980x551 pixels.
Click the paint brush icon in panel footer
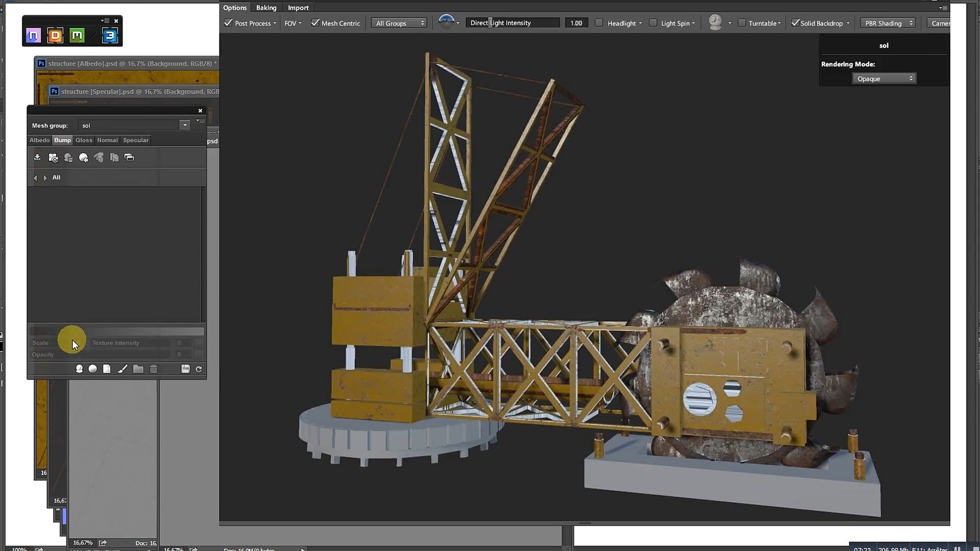(122, 369)
